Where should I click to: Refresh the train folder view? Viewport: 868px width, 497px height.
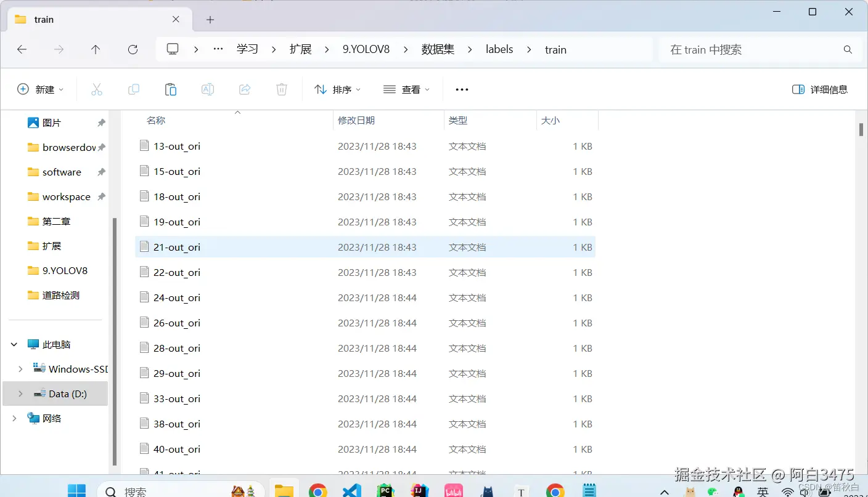click(133, 49)
